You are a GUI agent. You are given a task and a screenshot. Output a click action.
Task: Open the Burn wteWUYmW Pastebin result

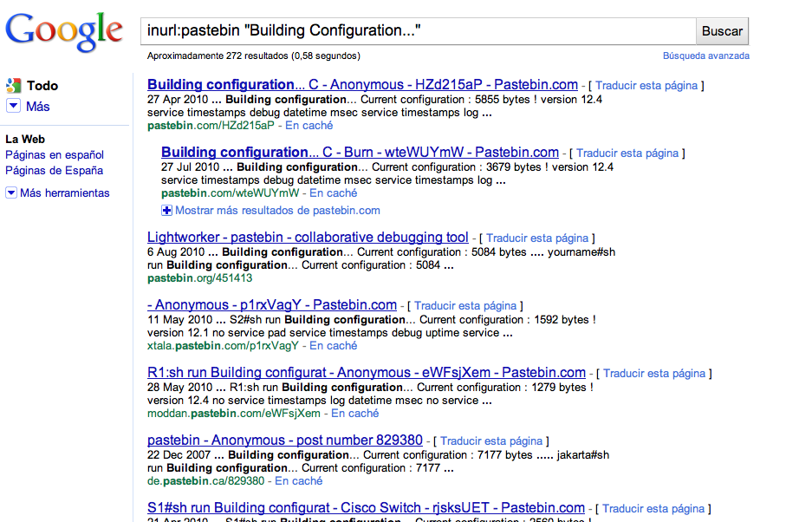(360, 153)
